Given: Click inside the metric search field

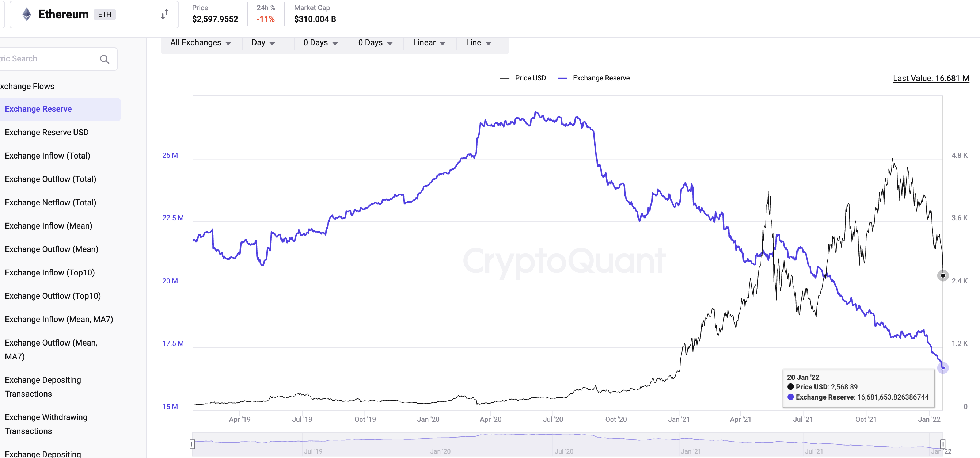Looking at the screenshot, I should [49, 59].
